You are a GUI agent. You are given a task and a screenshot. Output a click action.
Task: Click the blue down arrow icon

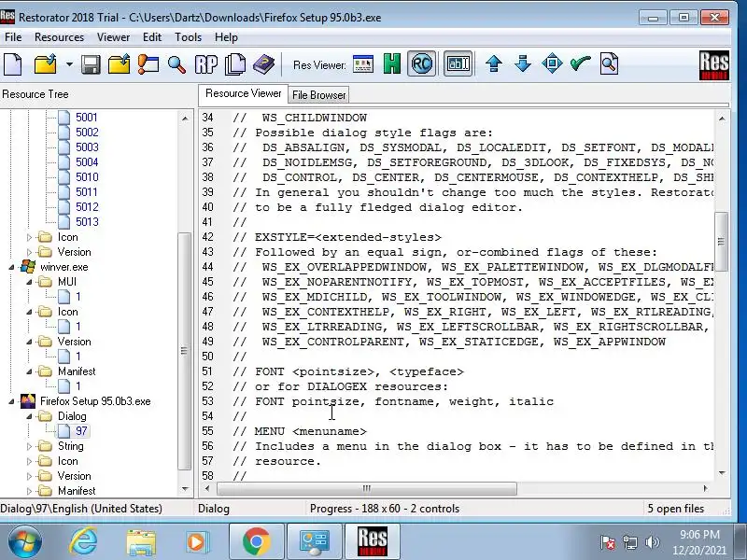[523, 63]
